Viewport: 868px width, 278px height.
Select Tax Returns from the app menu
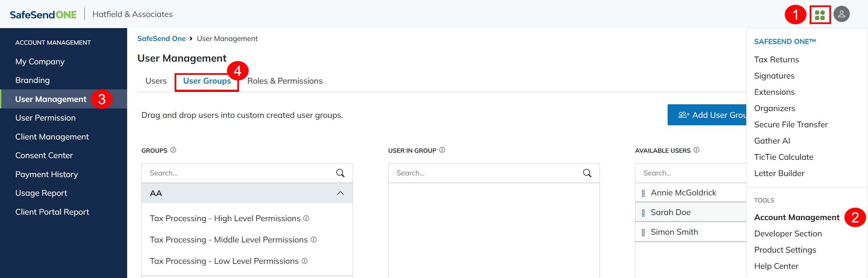pos(776,60)
